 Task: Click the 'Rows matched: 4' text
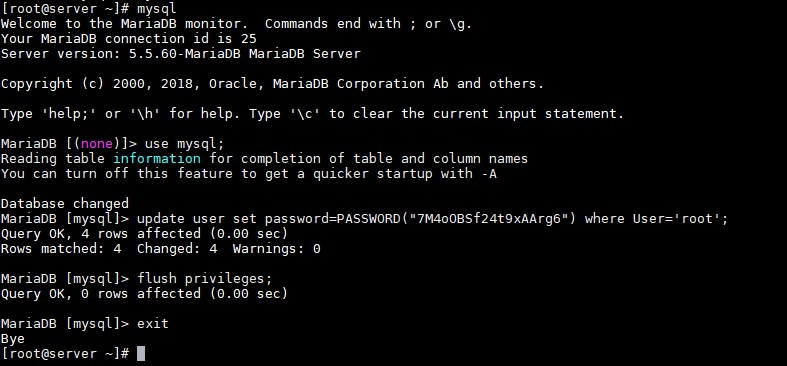(61, 249)
